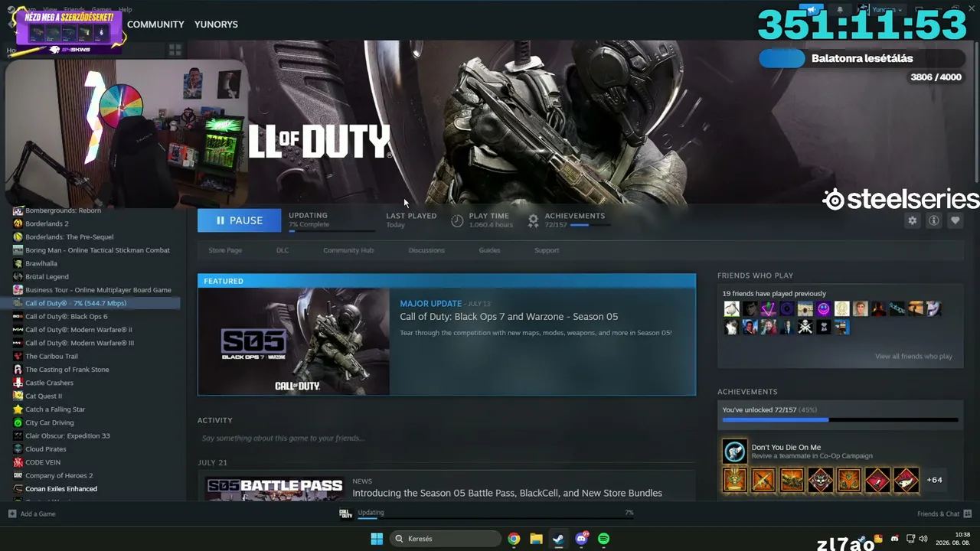Open Black Ops 7 and Warzone Season 05 headline
This screenshot has height=551, width=980.
(508, 317)
